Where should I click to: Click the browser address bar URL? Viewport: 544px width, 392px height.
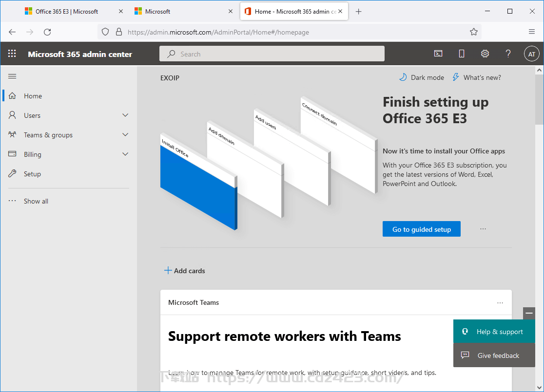[218, 32]
